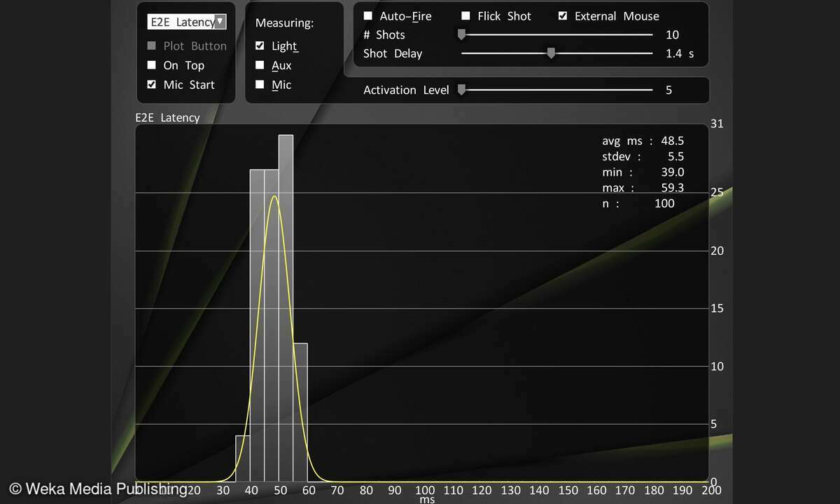Screen dimensions: 840x504
Task: Click the # Shots slider handle
Action: point(461,34)
